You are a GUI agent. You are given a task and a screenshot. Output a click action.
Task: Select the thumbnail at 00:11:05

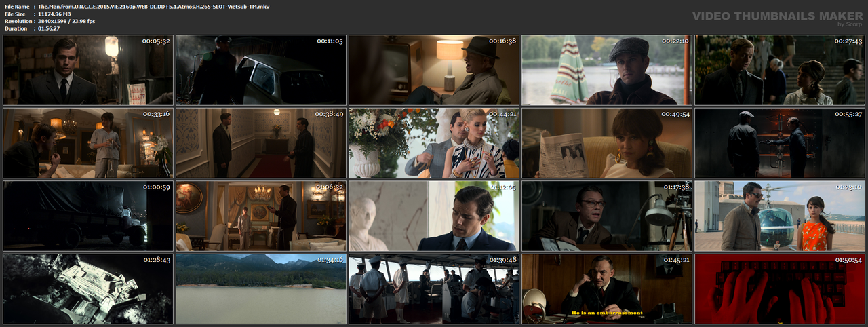tap(261, 71)
